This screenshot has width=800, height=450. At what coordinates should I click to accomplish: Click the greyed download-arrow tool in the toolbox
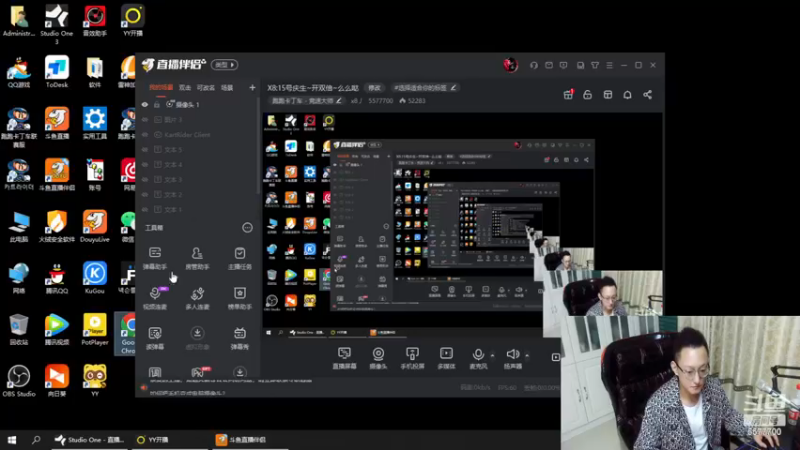click(x=197, y=338)
